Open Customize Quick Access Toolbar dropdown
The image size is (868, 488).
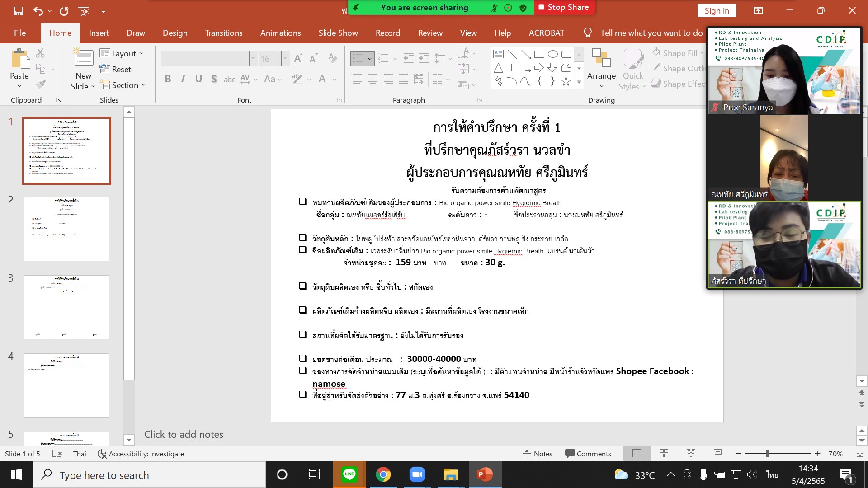[x=103, y=11]
